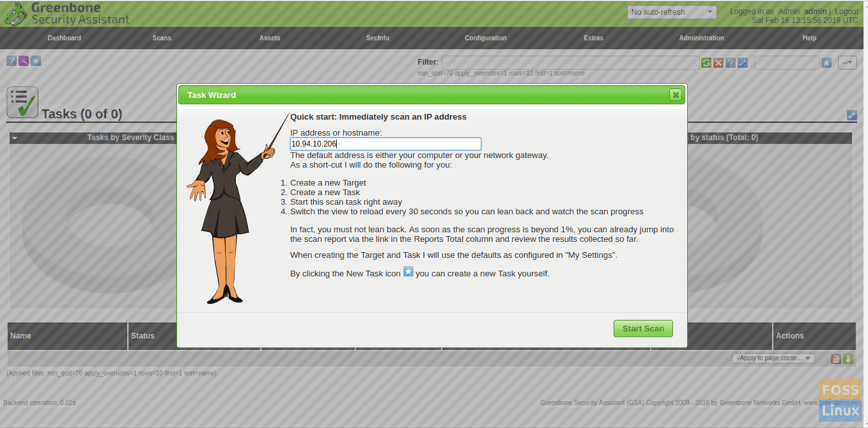Click the Help question-mark icon near Tasks toolbar
The image size is (868, 428).
click(12, 61)
